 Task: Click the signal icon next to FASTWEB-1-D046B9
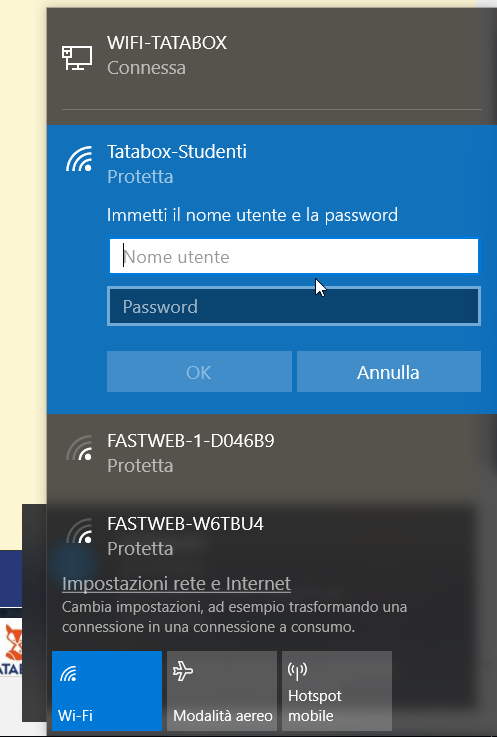[79, 448]
